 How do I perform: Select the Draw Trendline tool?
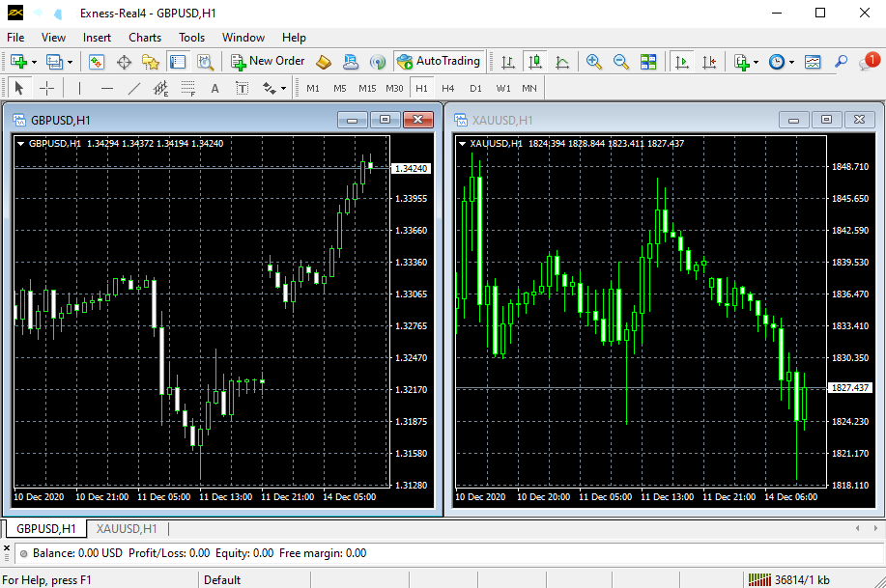click(x=132, y=88)
